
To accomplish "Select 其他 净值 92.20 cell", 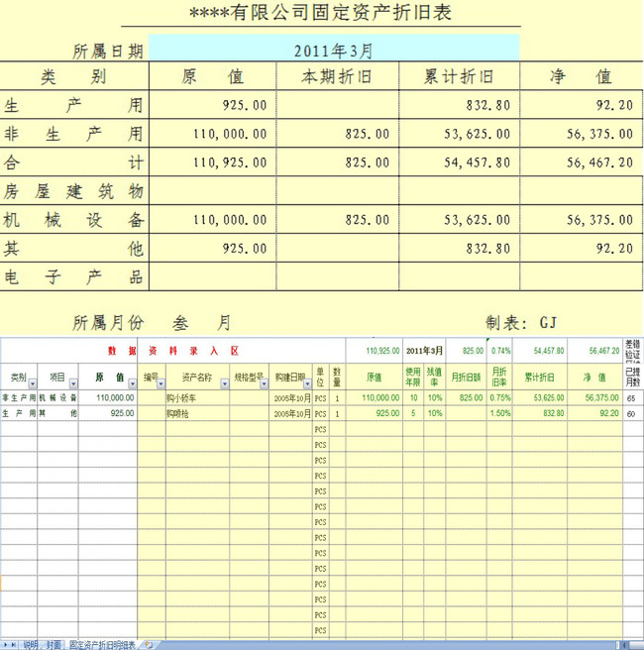I will click(x=581, y=249).
